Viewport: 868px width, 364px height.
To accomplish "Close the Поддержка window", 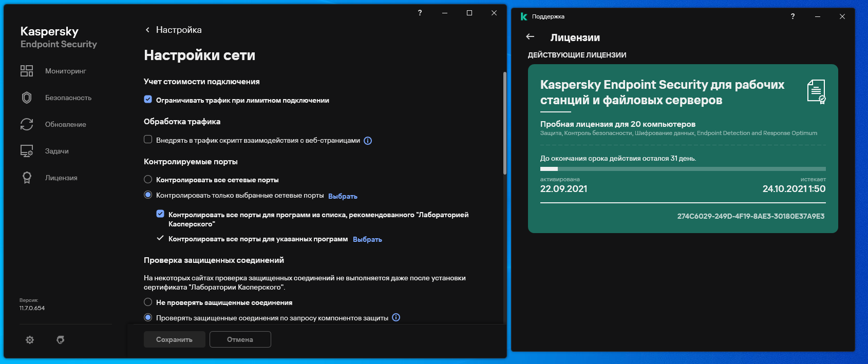I will pos(842,16).
